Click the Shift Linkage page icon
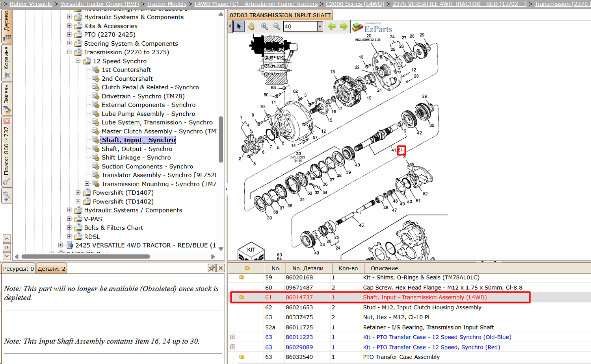591x364 pixels. [x=96, y=157]
